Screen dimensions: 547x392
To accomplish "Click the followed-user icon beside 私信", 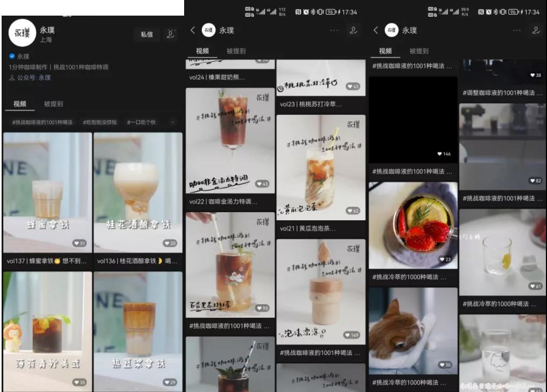I will [x=171, y=34].
